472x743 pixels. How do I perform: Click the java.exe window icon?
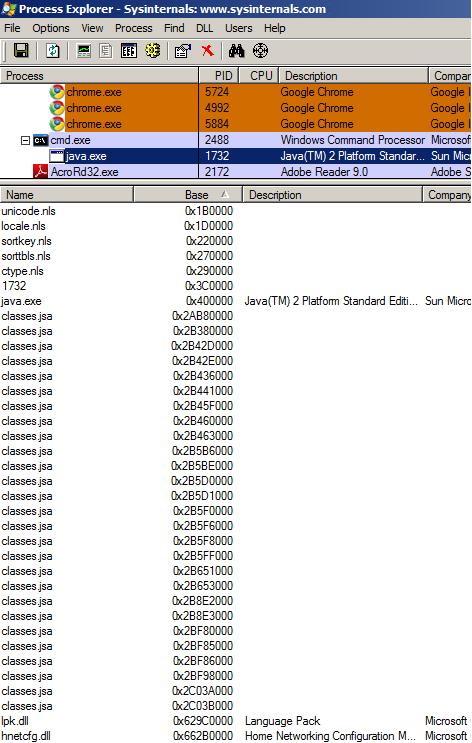tap(57, 156)
